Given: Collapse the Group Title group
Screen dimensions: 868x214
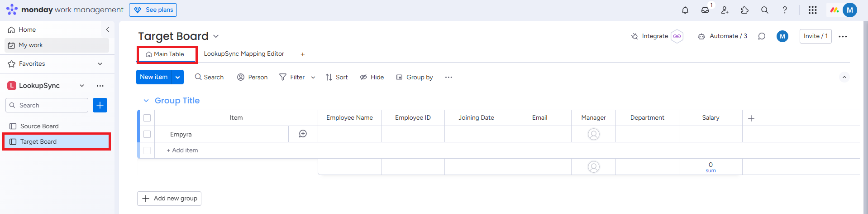Looking at the screenshot, I should (146, 101).
